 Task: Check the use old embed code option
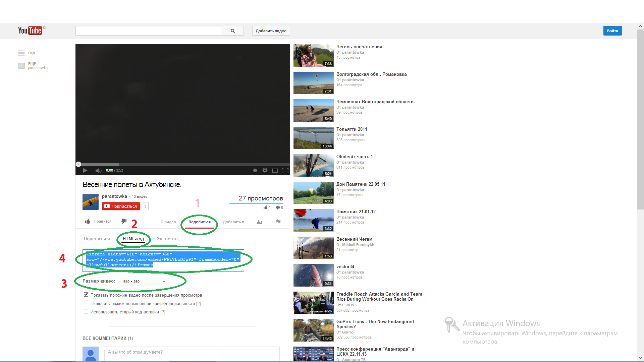[86, 311]
